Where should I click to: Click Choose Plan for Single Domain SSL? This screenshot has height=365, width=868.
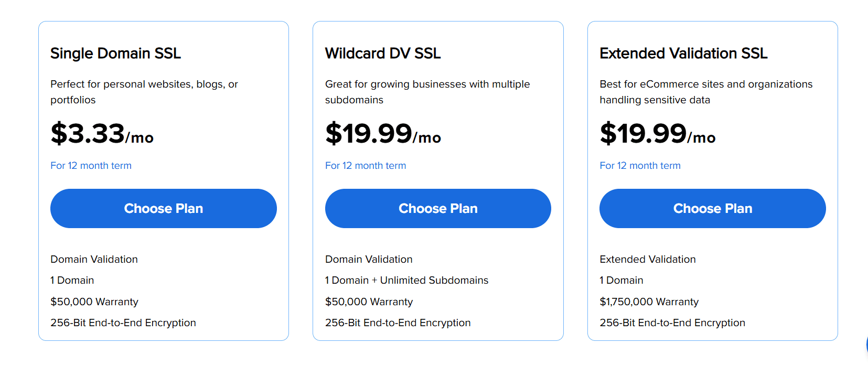click(163, 208)
